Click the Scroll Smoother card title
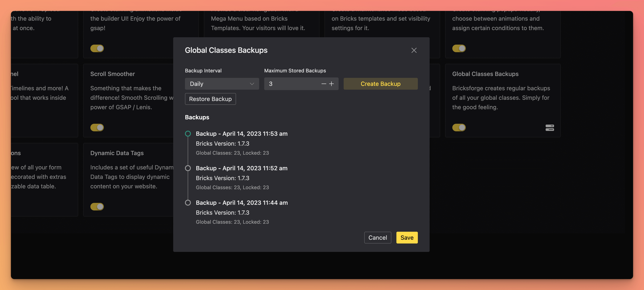Image resolution: width=644 pixels, height=290 pixels. coord(112,74)
